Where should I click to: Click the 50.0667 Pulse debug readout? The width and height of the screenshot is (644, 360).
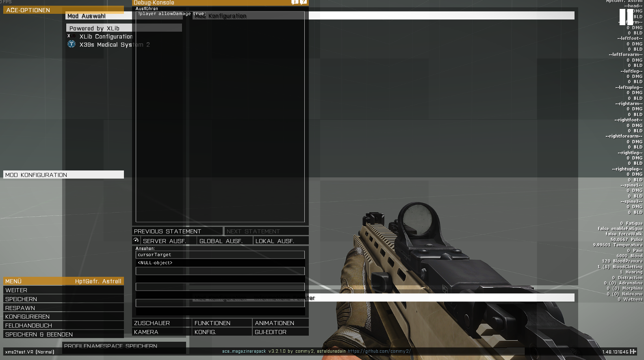[626, 240]
